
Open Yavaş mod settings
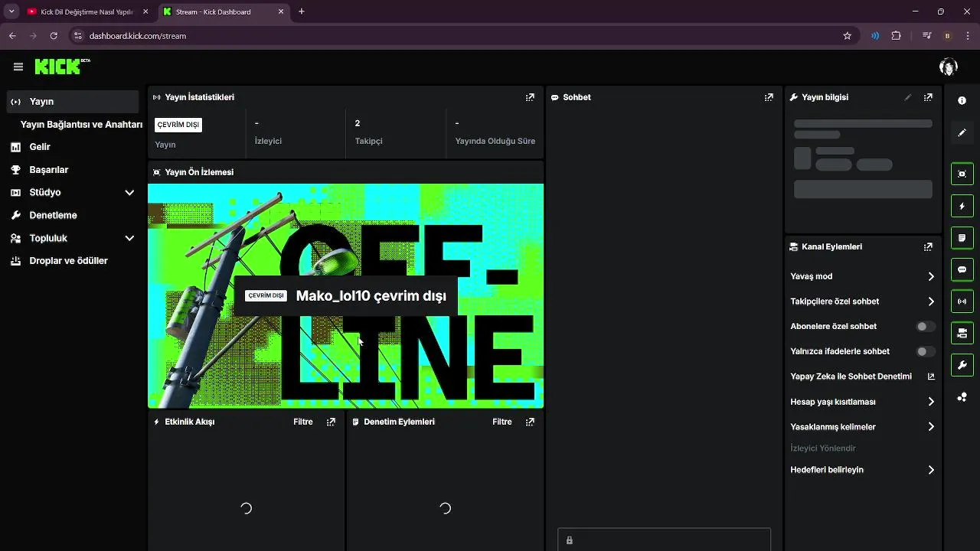click(863, 276)
